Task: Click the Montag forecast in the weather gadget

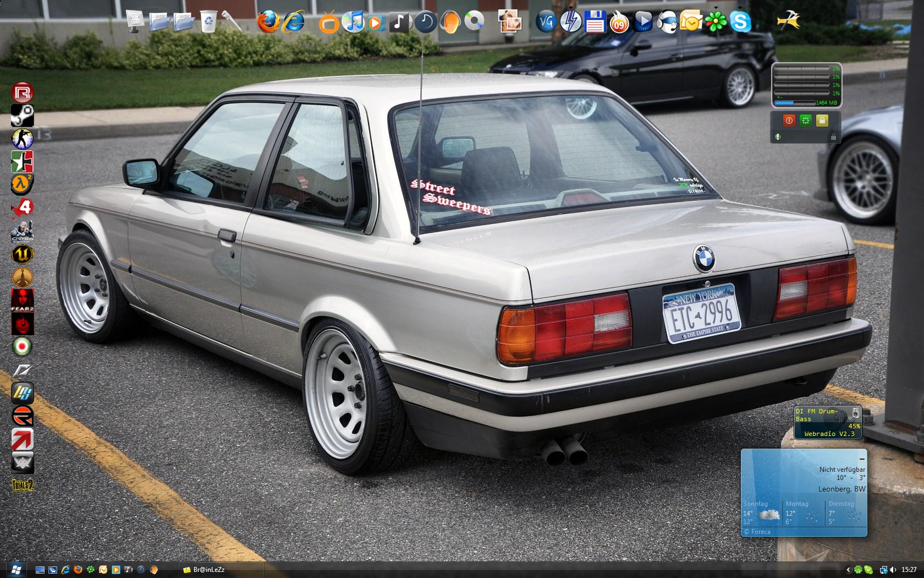Action: (x=804, y=512)
